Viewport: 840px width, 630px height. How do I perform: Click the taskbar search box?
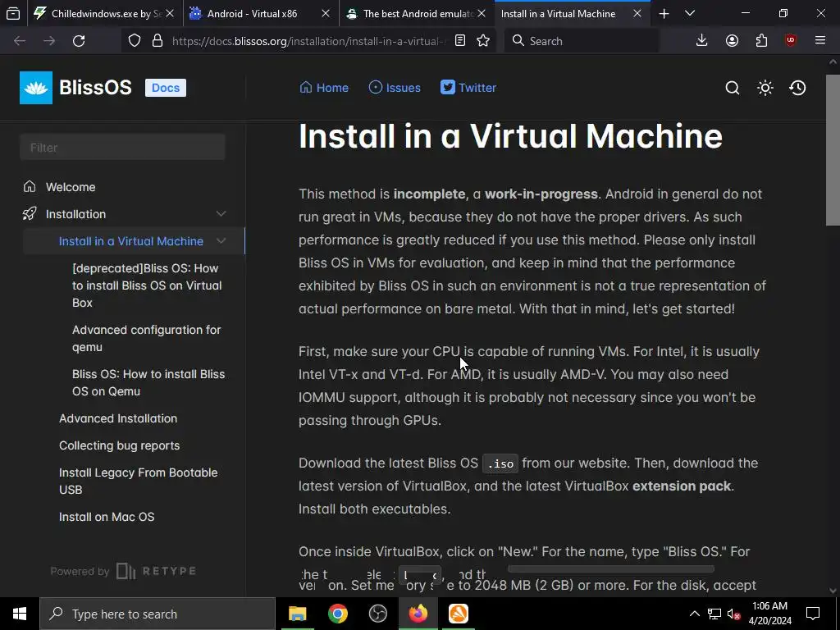click(157, 614)
